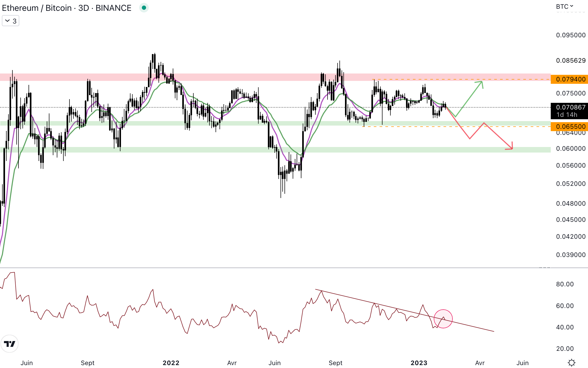The height and width of the screenshot is (368, 588).
Task: Click the 2022 label on time axis
Action: [171, 363]
